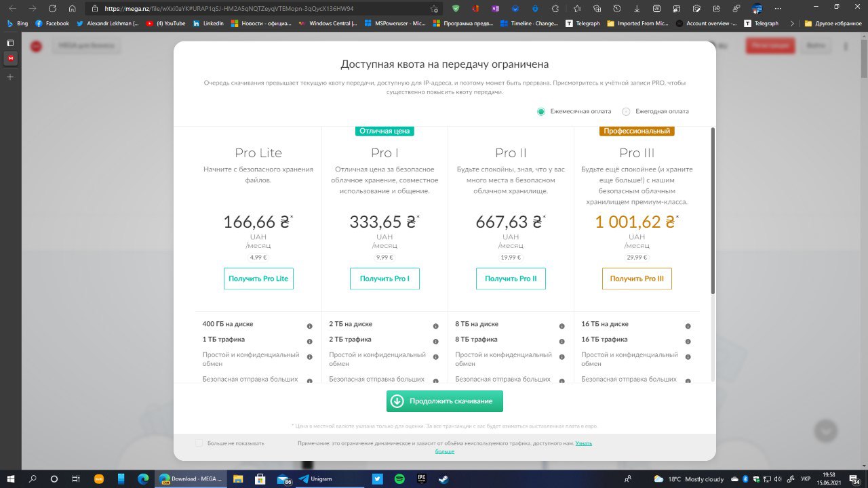
Task: Show info for 8 ТБ на диске
Action: point(561,326)
